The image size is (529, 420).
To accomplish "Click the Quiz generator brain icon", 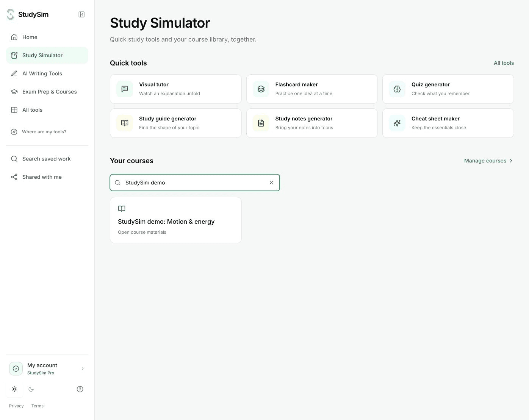I will click(x=397, y=89).
